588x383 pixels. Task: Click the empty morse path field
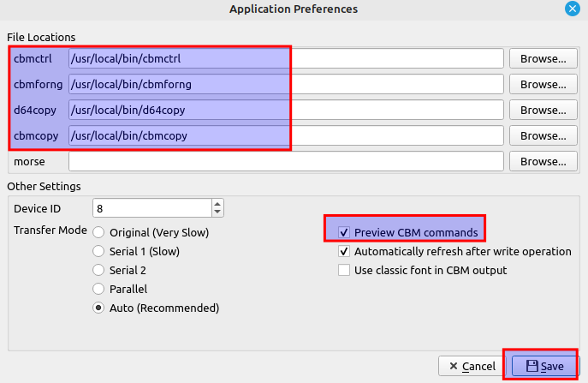click(x=285, y=162)
